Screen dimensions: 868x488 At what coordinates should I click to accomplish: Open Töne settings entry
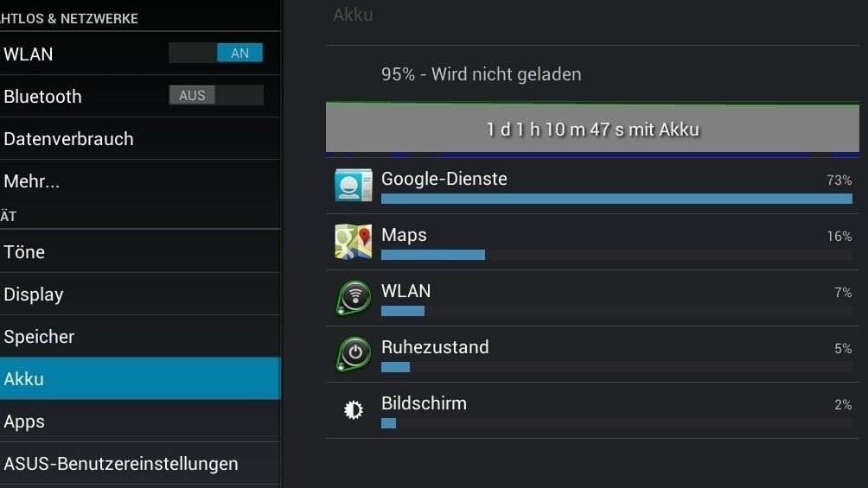point(140,251)
